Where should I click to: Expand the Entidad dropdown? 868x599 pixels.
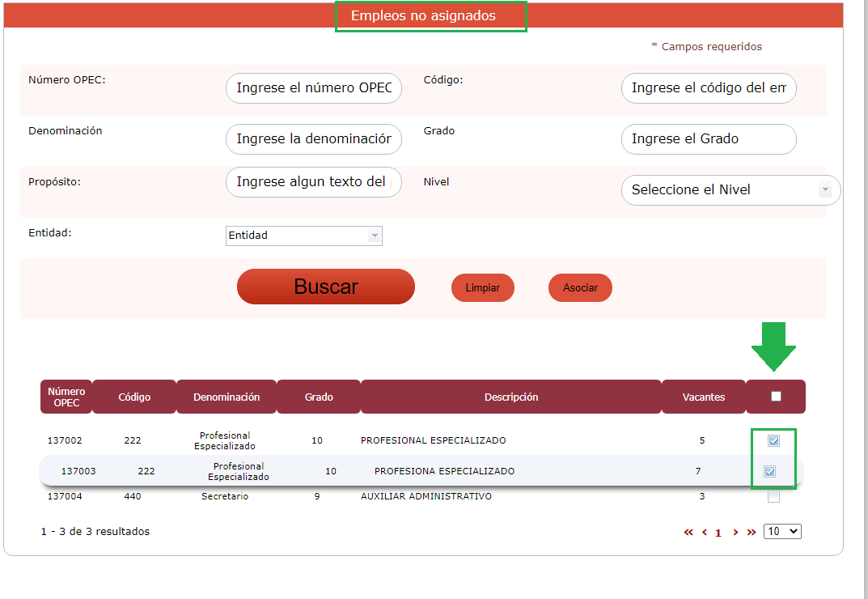(x=303, y=236)
